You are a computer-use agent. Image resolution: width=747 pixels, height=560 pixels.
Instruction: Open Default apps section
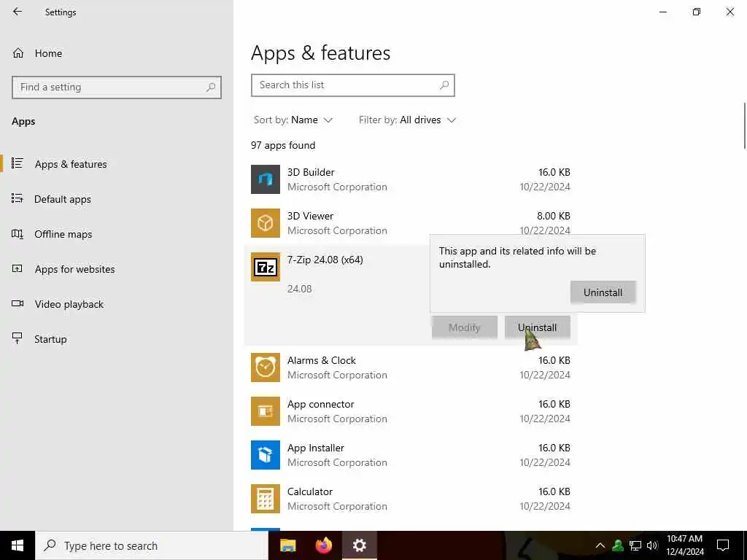(x=63, y=199)
